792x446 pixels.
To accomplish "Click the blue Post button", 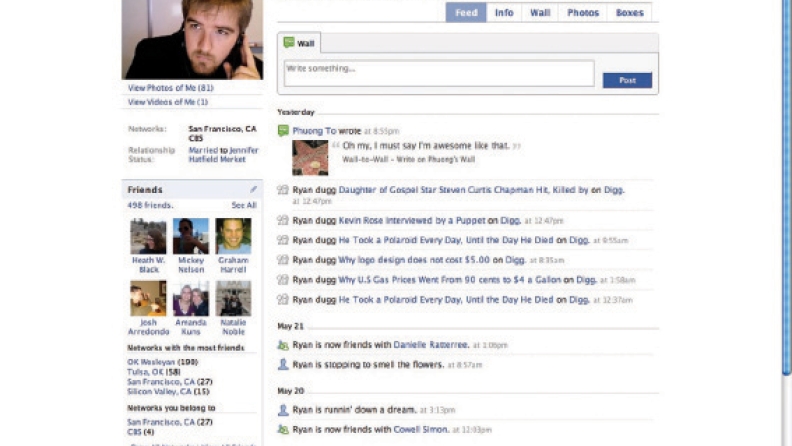I will [627, 80].
